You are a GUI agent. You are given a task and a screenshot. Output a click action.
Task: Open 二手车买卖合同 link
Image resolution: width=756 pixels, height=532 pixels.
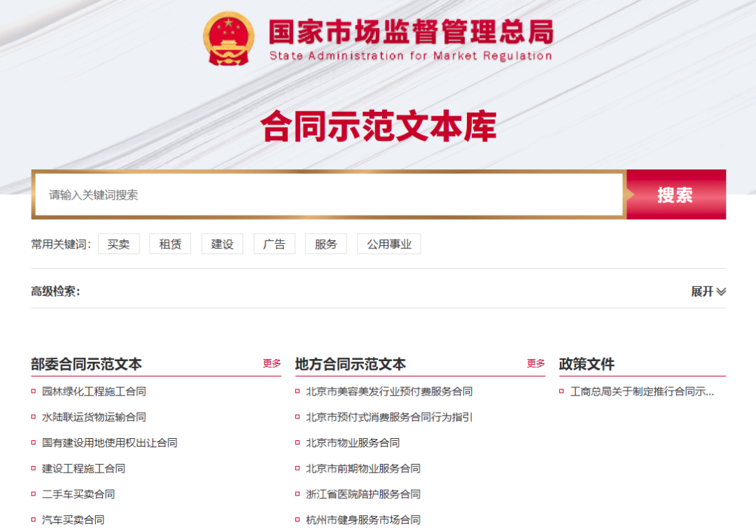(x=78, y=494)
